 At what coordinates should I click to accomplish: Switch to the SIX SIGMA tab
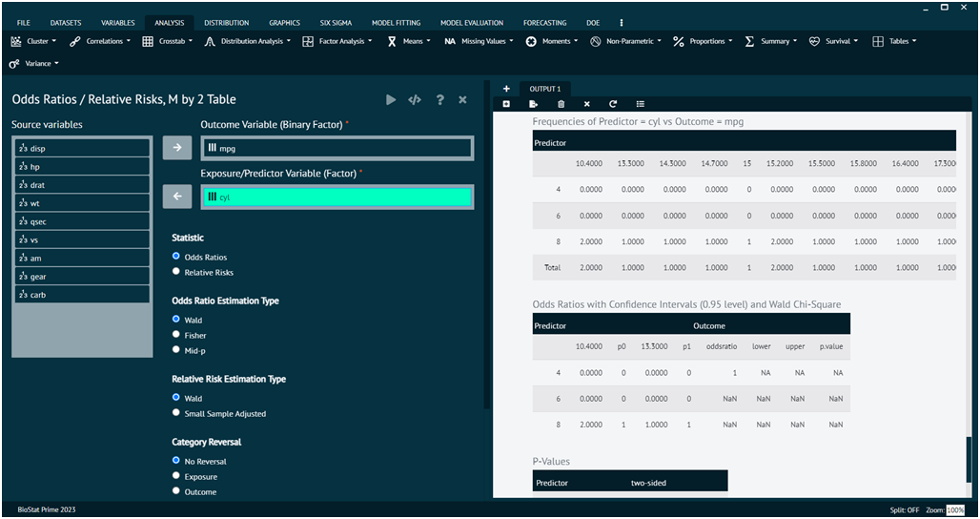(337, 23)
